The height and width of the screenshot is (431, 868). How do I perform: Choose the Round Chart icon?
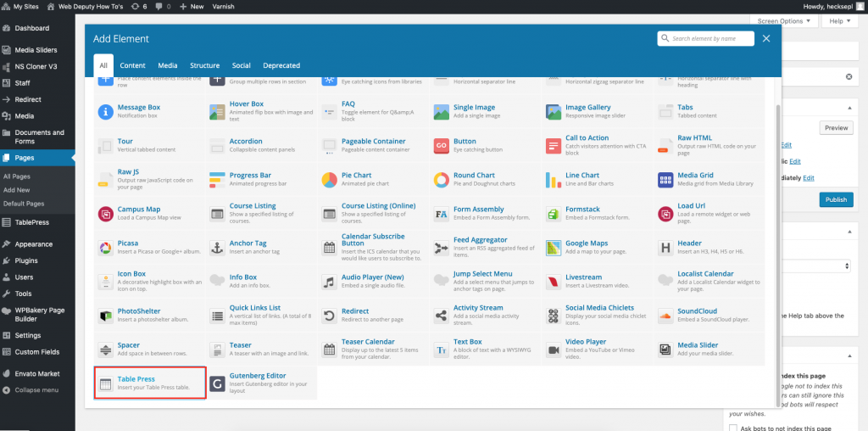(441, 180)
